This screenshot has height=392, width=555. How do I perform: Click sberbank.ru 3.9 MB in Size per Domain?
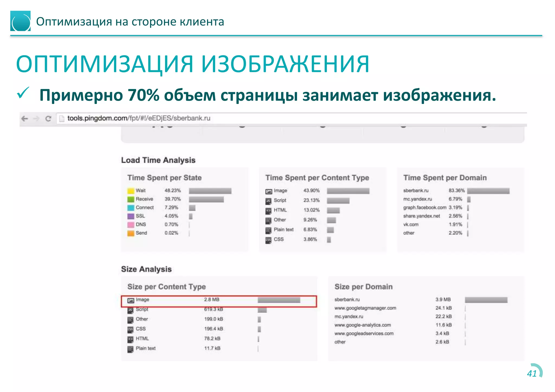(421, 300)
